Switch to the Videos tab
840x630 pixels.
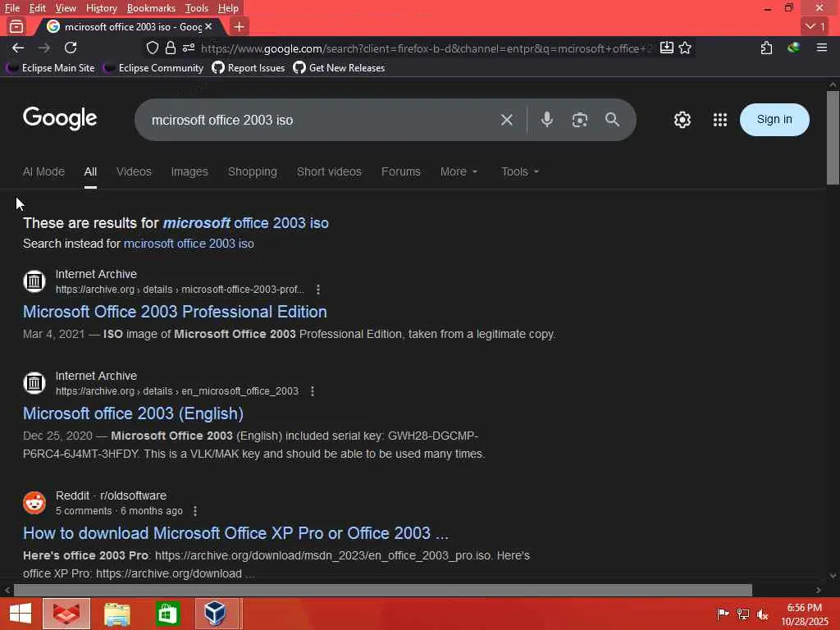click(134, 171)
